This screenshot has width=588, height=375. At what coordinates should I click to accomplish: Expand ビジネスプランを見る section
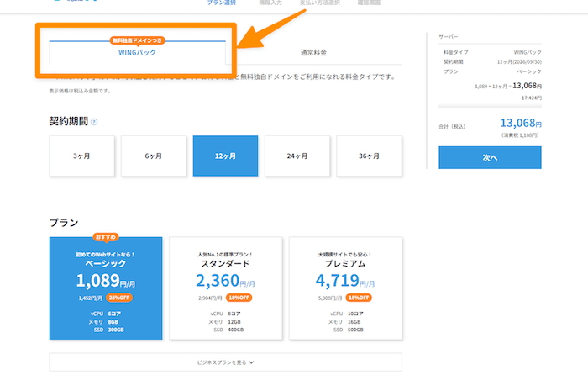225,362
